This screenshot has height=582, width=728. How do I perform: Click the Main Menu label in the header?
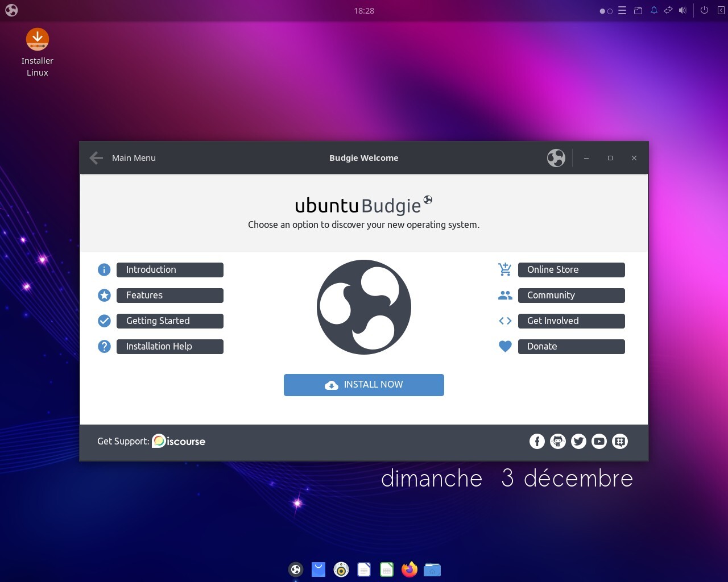pos(134,158)
